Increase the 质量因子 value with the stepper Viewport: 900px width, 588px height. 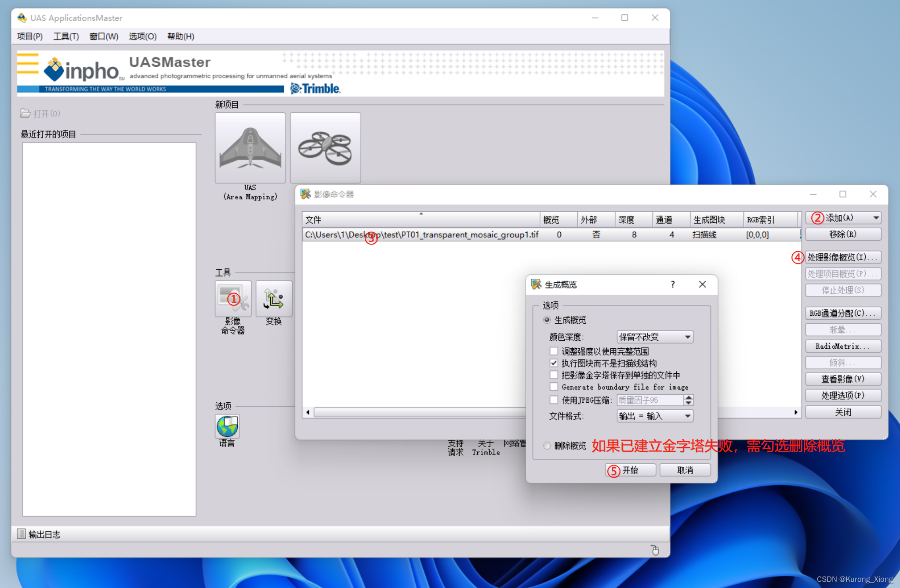pyautogui.click(x=689, y=397)
